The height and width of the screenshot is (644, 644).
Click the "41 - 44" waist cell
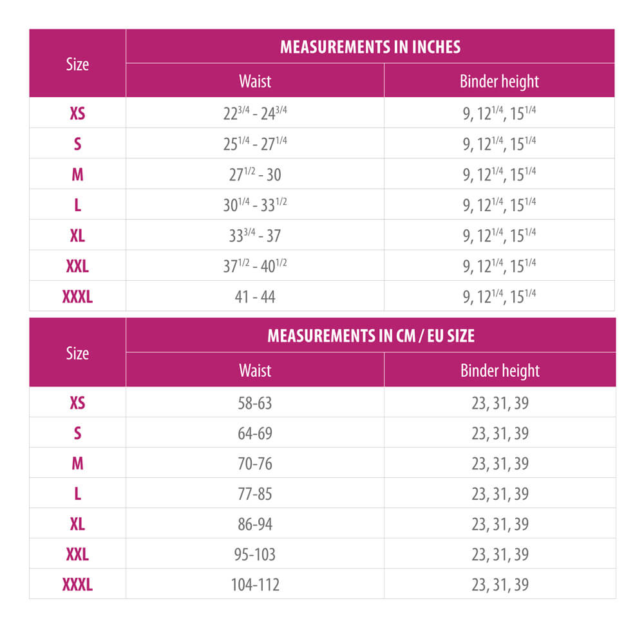coord(255,297)
